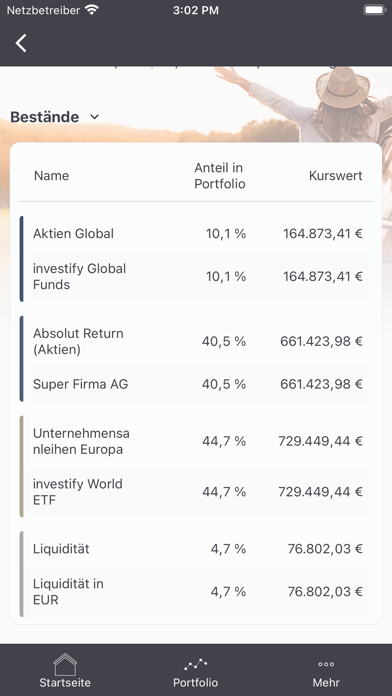
Task: Tap the battery status icon
Action: [x=375, y=10]
